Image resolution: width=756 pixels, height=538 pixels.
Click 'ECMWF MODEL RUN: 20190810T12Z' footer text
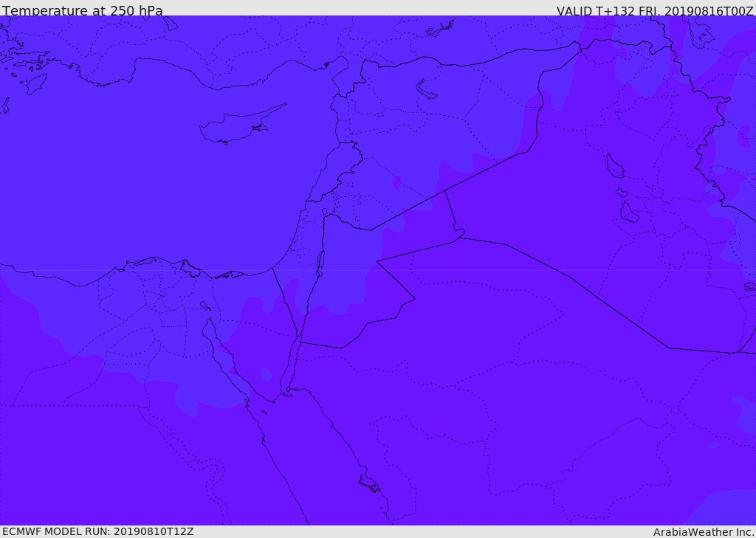coord(98,531)
